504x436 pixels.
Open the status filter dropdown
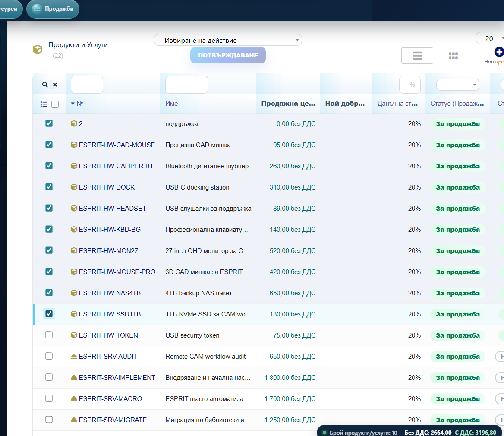click(458, 85)
